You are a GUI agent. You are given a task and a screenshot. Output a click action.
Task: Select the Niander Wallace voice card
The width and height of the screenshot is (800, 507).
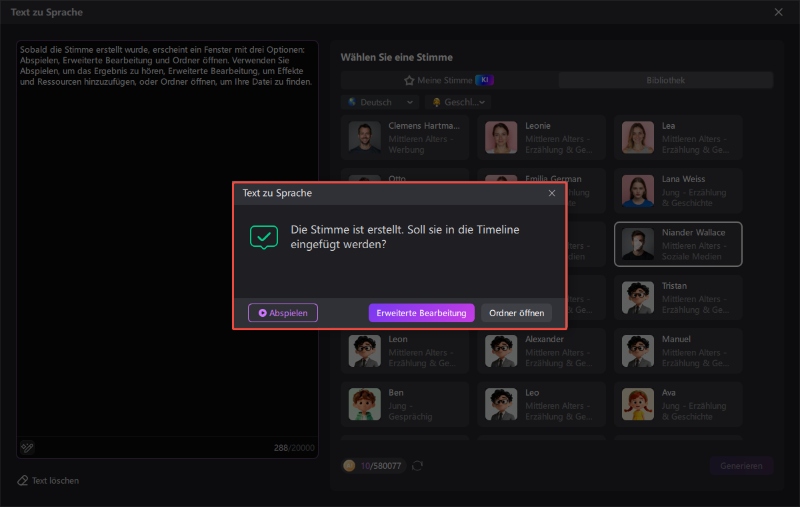coord(678,244)
